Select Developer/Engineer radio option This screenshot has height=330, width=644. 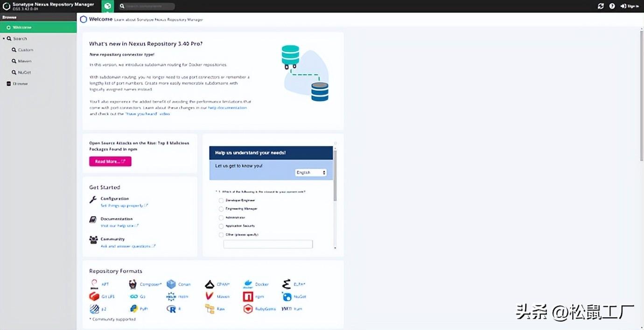(x=221, y=200)
